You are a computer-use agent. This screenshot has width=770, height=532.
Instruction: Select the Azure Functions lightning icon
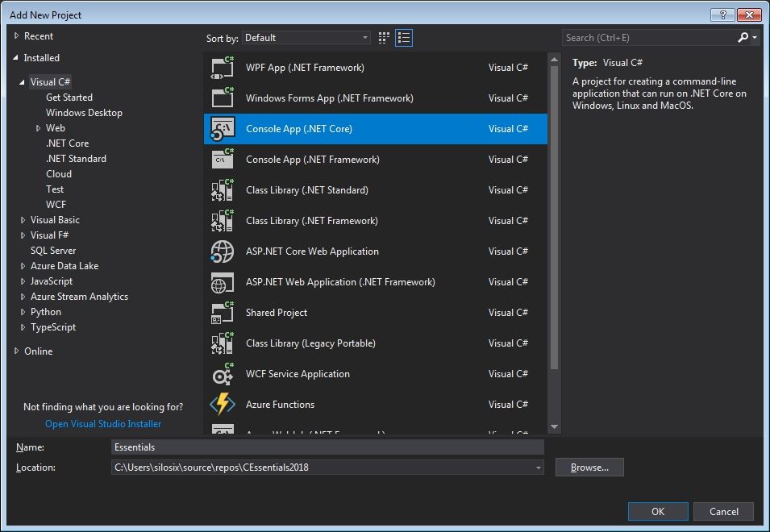(x=222, y=405)
